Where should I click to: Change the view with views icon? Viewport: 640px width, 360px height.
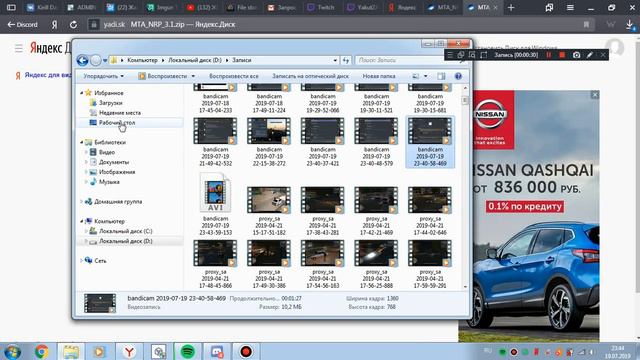point(416,76)
